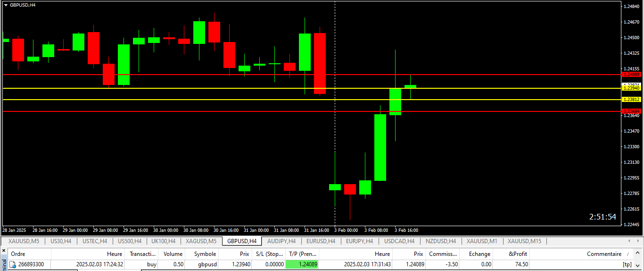
Task: Select the upper red horizontal line at 1.24089
Action: coord(189,75)
